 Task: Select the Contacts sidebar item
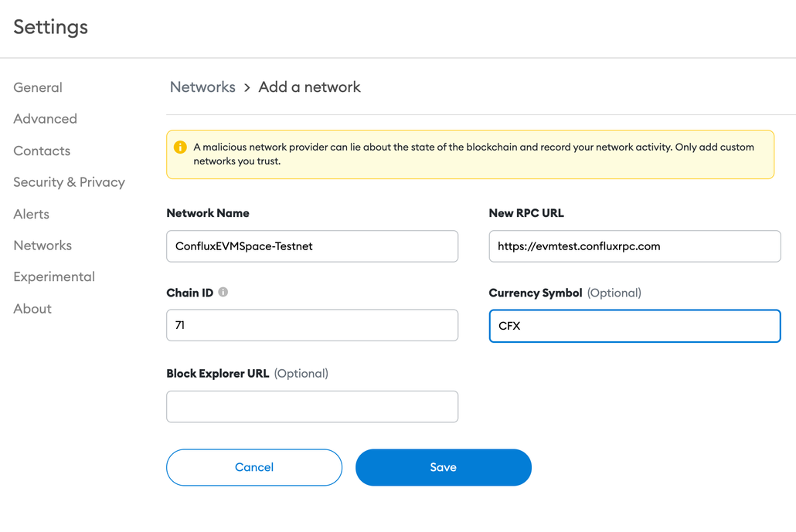[x=42, y=151]
